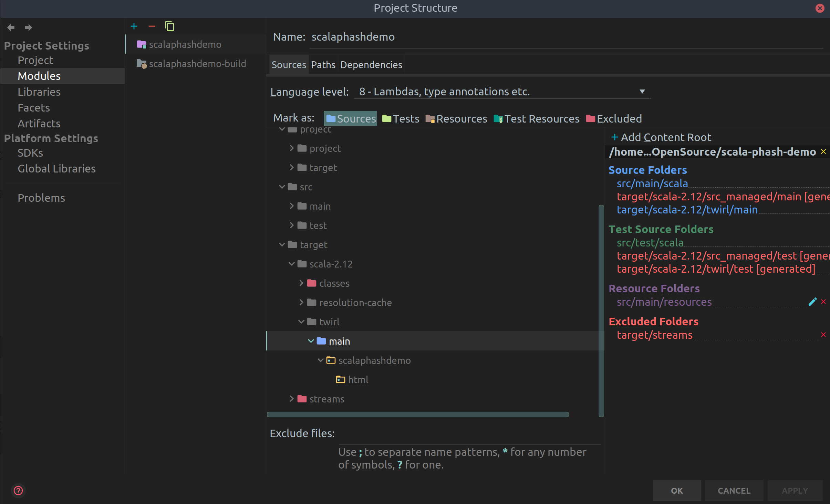Click the red minus remove module icon
This screenshot has height=504, width=830.
152,27
